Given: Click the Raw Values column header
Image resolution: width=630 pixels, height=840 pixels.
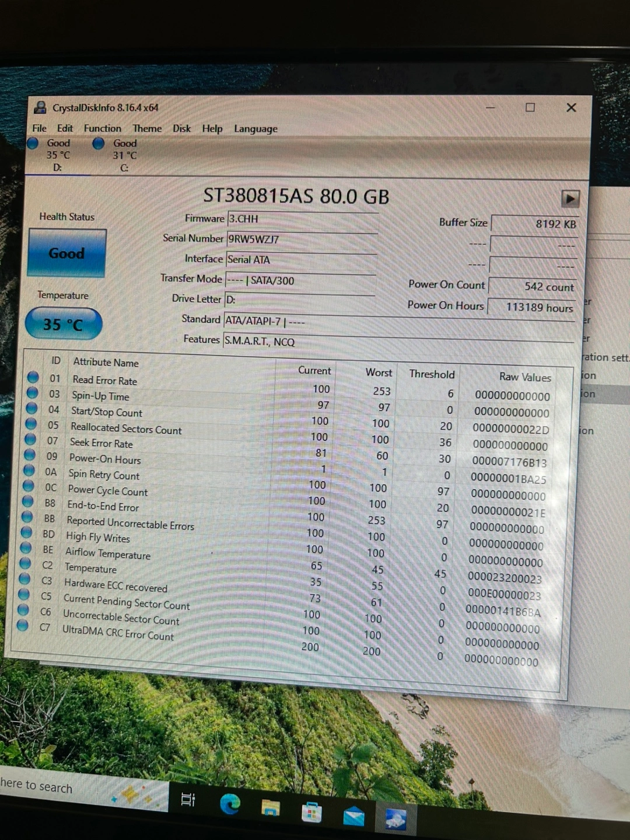Looking at the screenshot, I should 524,377.
